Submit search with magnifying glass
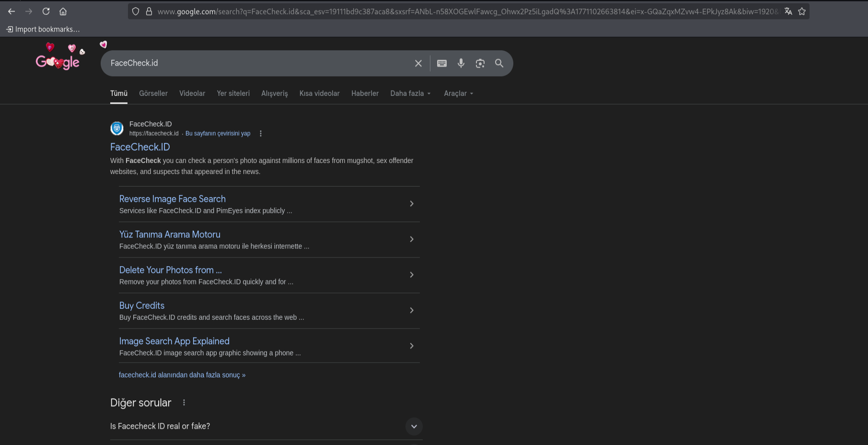The width and height of the screenshot is (868, 445). [499, 63]
